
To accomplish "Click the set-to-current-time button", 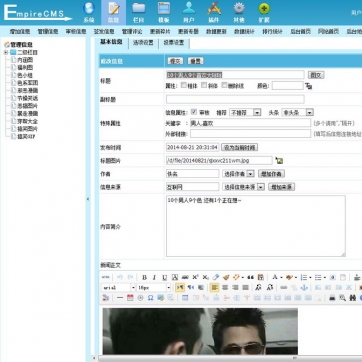I will pos(239,147).
